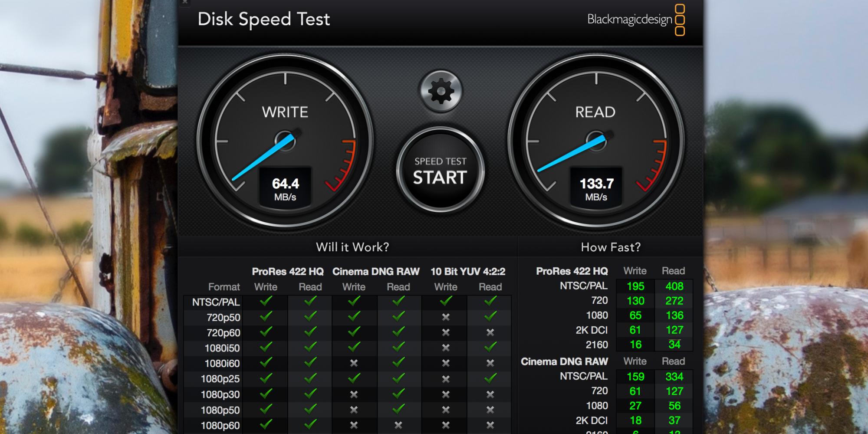
Task: Click the READ speed gauge dial
Action: point(596,141)
